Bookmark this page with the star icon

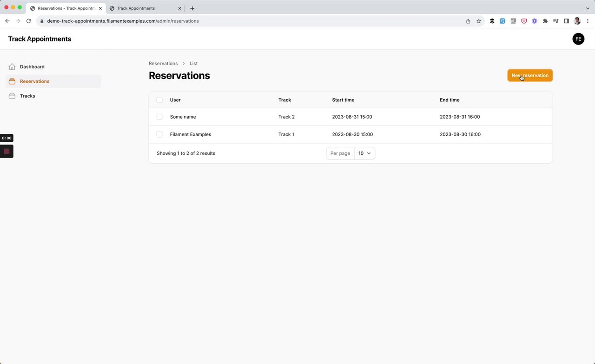tap(479, 21)
